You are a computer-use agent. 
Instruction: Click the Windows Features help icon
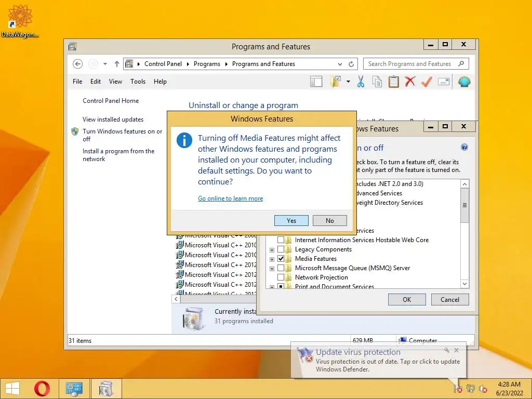[464, 147]
